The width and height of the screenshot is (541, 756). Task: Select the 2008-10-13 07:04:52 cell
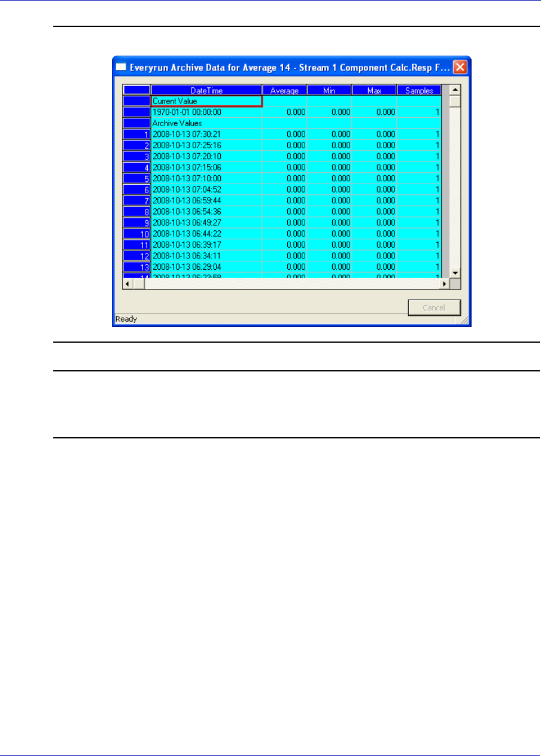coord(206,190)
